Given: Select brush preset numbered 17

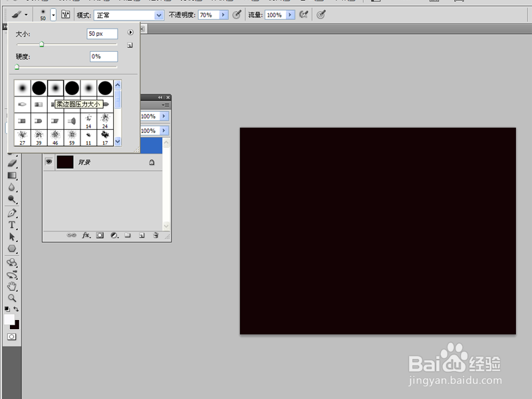Looking at the screenshot, I should pos(105,138).
